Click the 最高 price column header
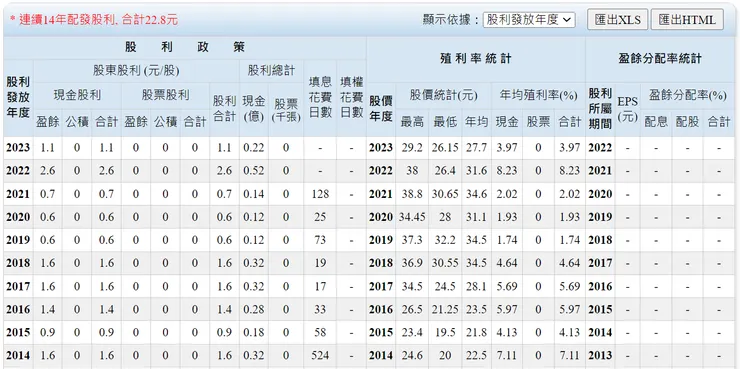The image size is (740, 369). click(412, 123)
